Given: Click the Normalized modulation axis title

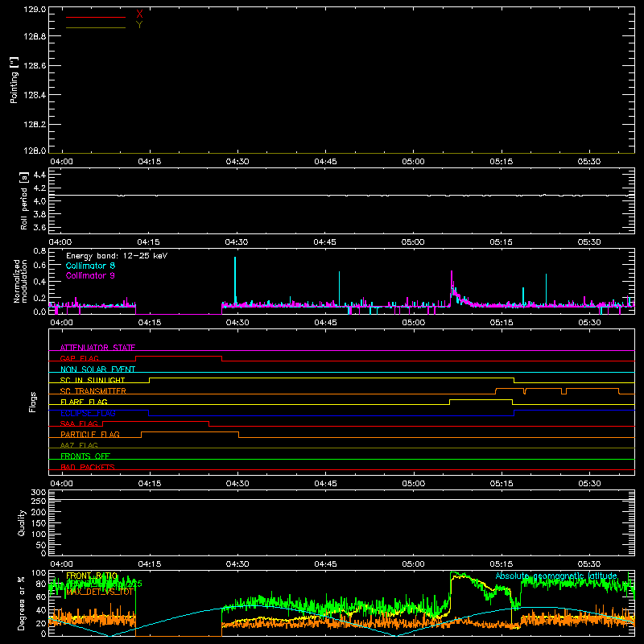Looking at the screenshot, I should point(19,281).
